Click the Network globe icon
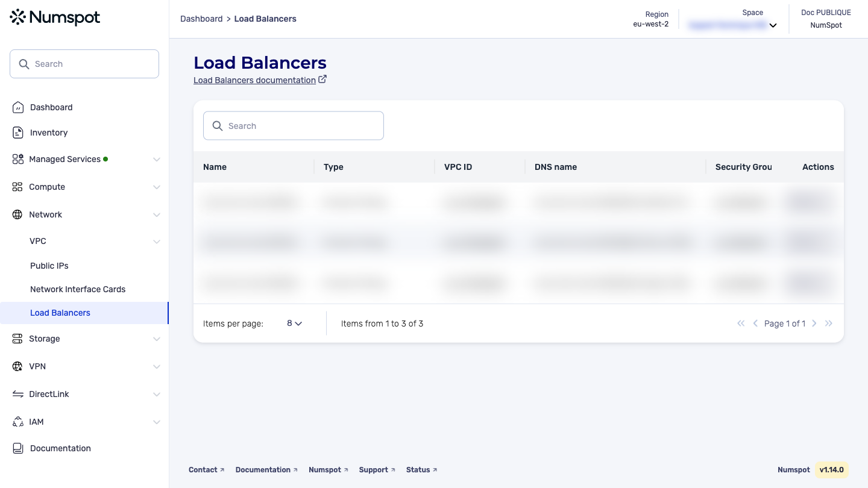The image size is (868, 488). pos(17,214)
